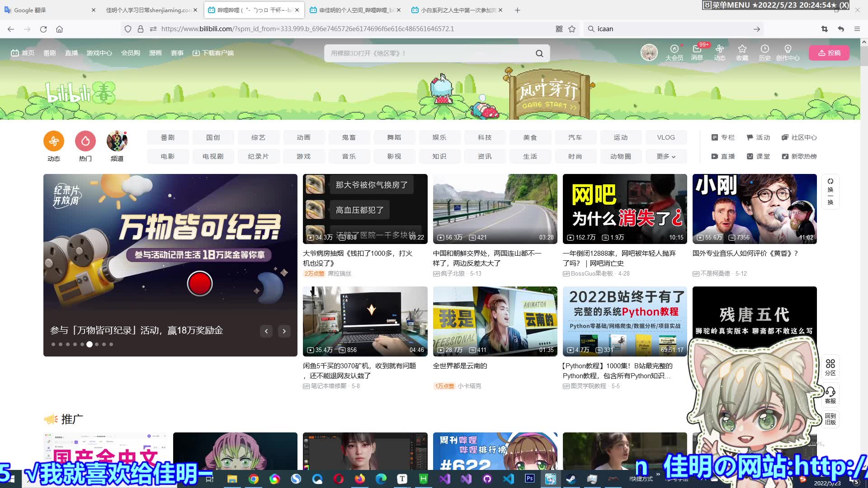The width and height of the screenshot is (868, 488).
Task: Open the Firefox screenshot crop icon
Action: coord(824,29)
